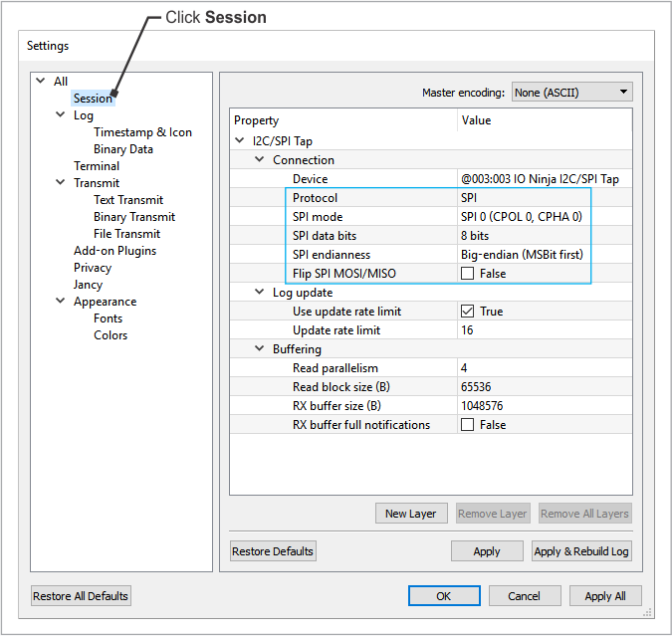Confirm settings with OK button
Viewport: 672px width, 636px height.
[444, 596]
